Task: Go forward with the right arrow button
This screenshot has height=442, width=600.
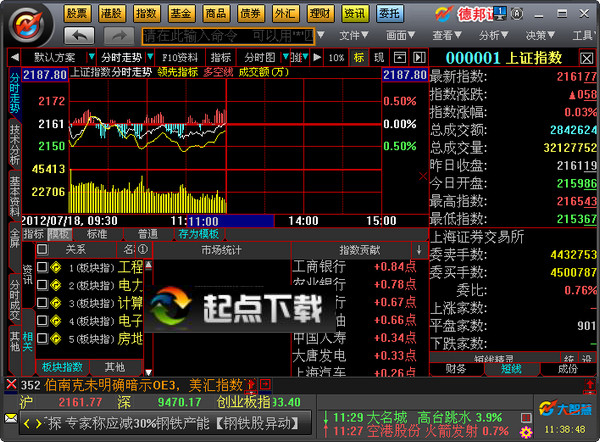Action: click(119, 36)
